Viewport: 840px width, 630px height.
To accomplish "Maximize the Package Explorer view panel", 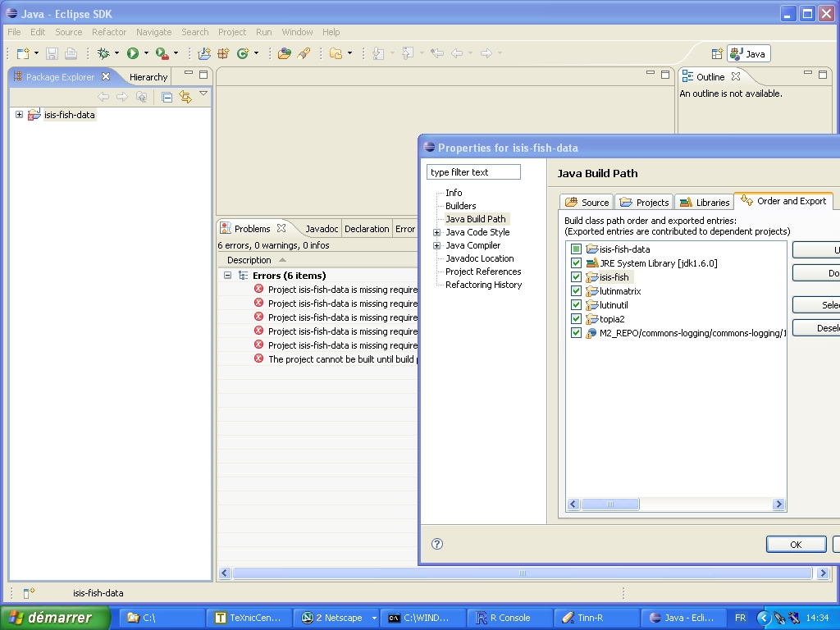I will click(x=203, y=74).
